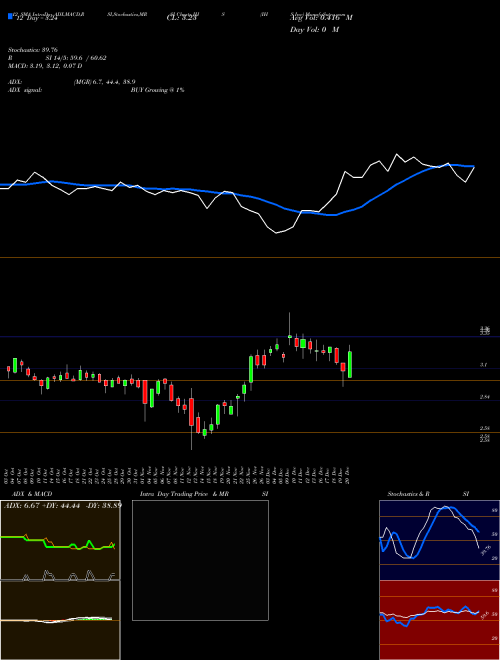Click the 'MACD: 3.19, 3.12, 0.07 D' line

45,66
